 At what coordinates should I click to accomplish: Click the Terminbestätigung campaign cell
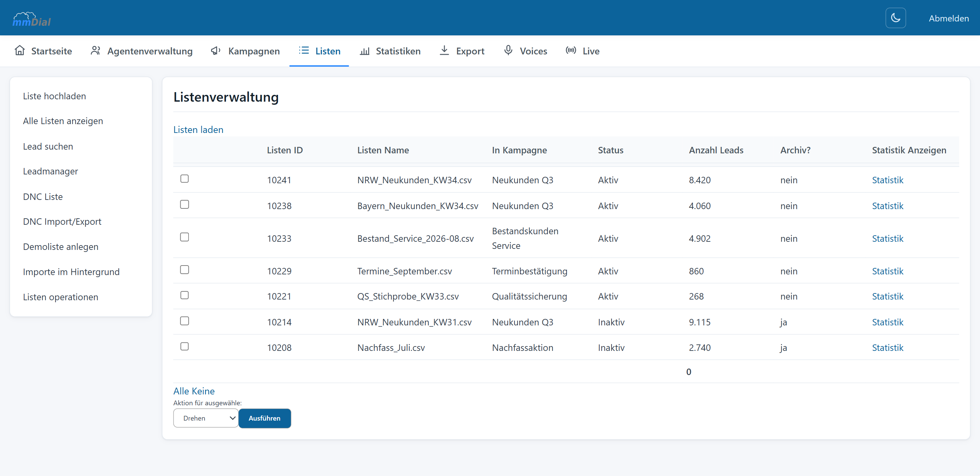pos(529,271)
